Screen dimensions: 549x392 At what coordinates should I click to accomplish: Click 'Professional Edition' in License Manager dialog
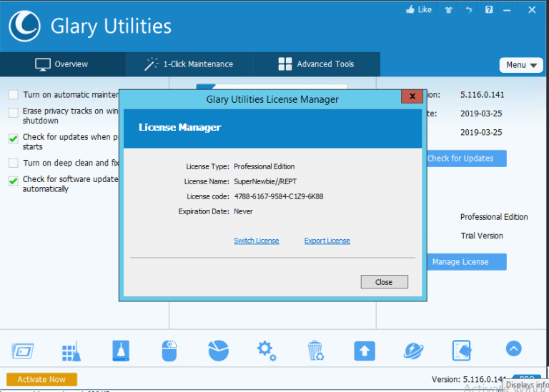(x=264, y=166)
